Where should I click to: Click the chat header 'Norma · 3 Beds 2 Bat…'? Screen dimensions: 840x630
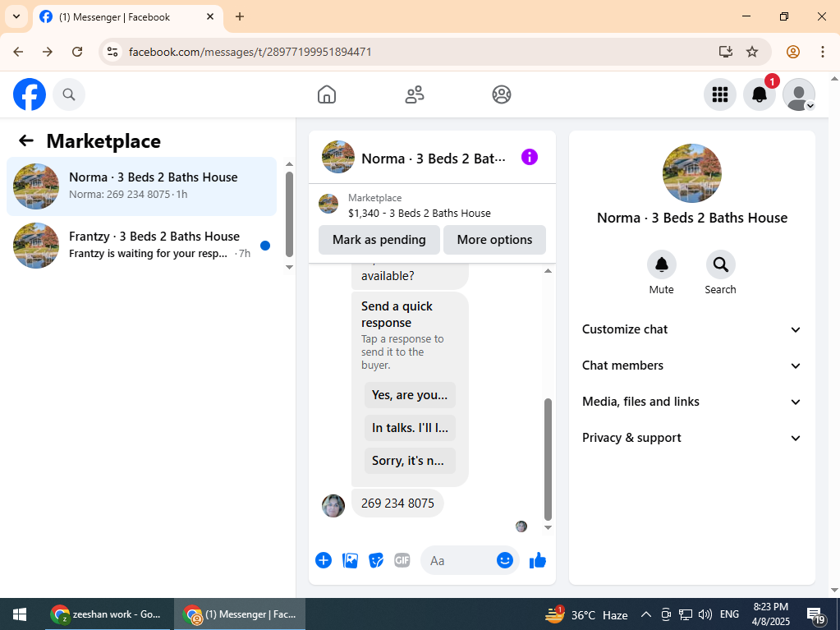click(434, 159)
